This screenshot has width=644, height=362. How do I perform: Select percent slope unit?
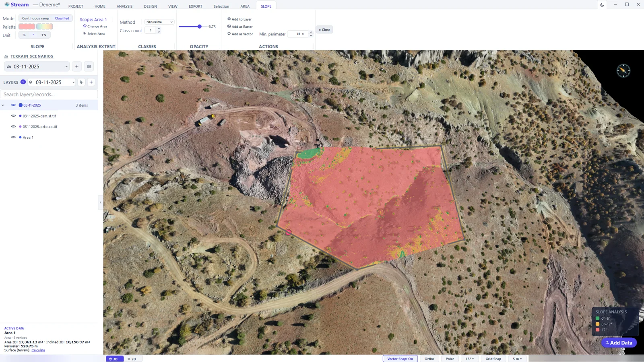(x=24, y=35)
